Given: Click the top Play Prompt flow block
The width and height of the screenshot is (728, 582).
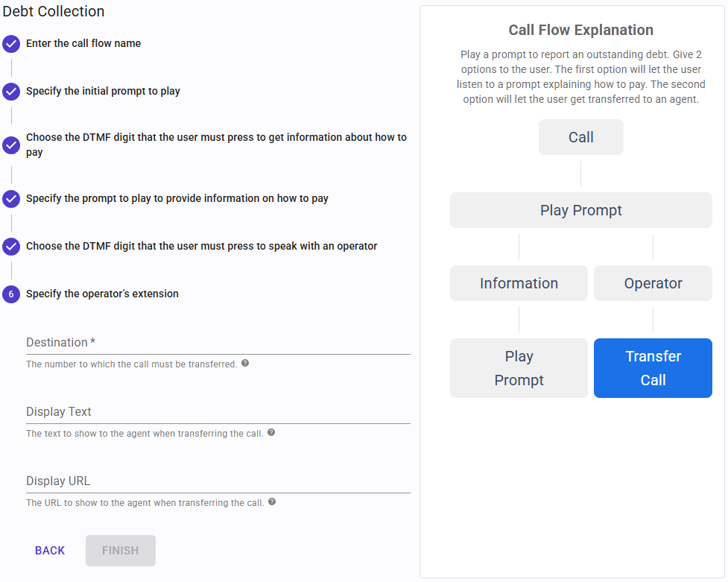Looking at the screenshot, I should 580,210.
